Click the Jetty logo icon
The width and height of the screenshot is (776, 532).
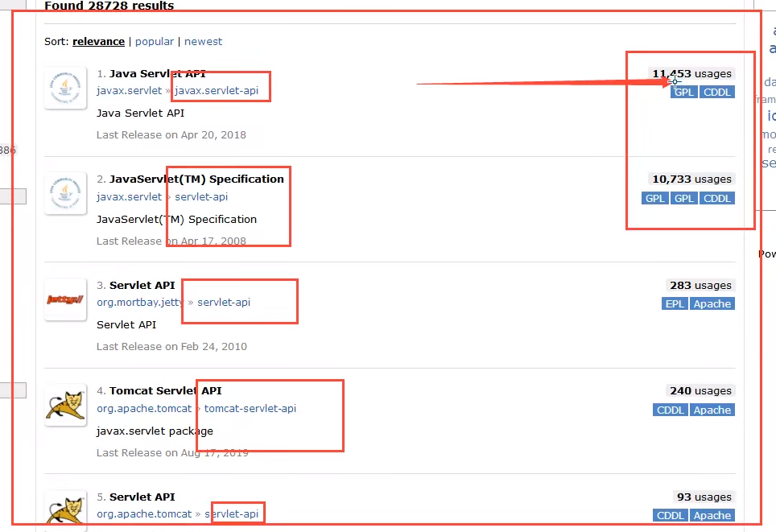(x=65, y=299)
